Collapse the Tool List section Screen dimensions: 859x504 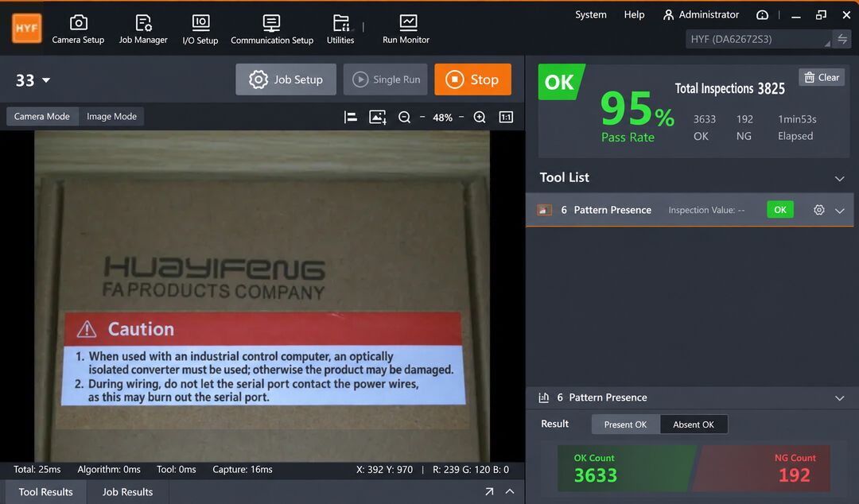839,179
